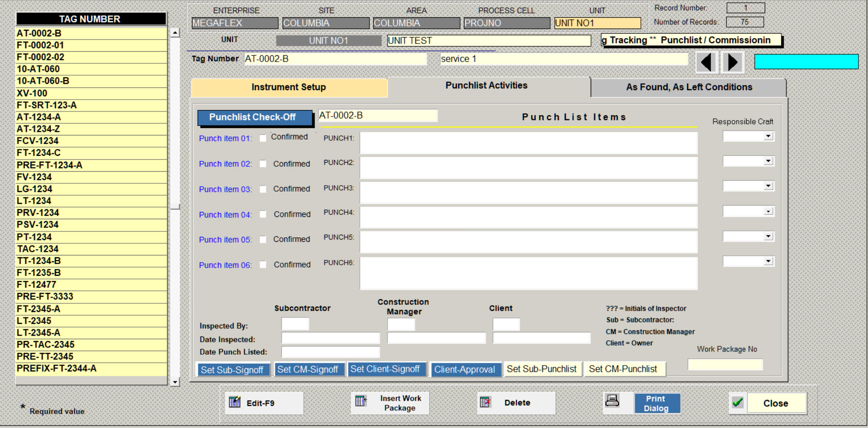Click the printer icon
The height and width of the screenshot is (428, 868).
tap(612, 401)
